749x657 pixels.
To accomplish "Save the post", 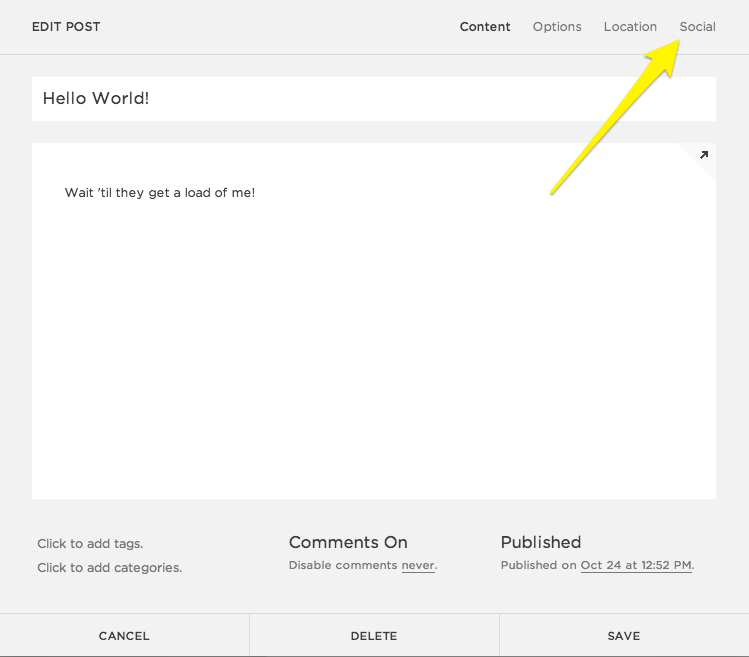I will (624, 635).
